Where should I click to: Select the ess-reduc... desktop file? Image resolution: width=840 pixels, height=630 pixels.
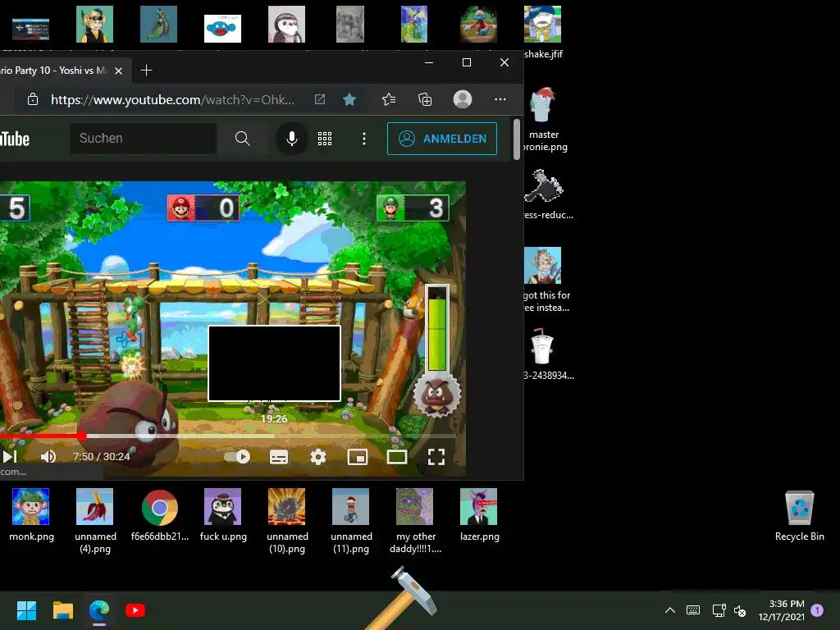(547, 194)
